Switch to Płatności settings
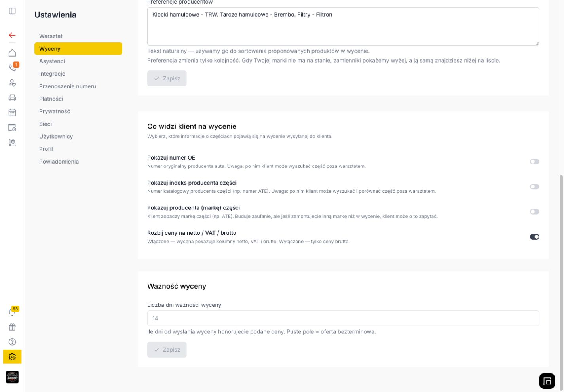The image size is (564, 392). point(78,99)
